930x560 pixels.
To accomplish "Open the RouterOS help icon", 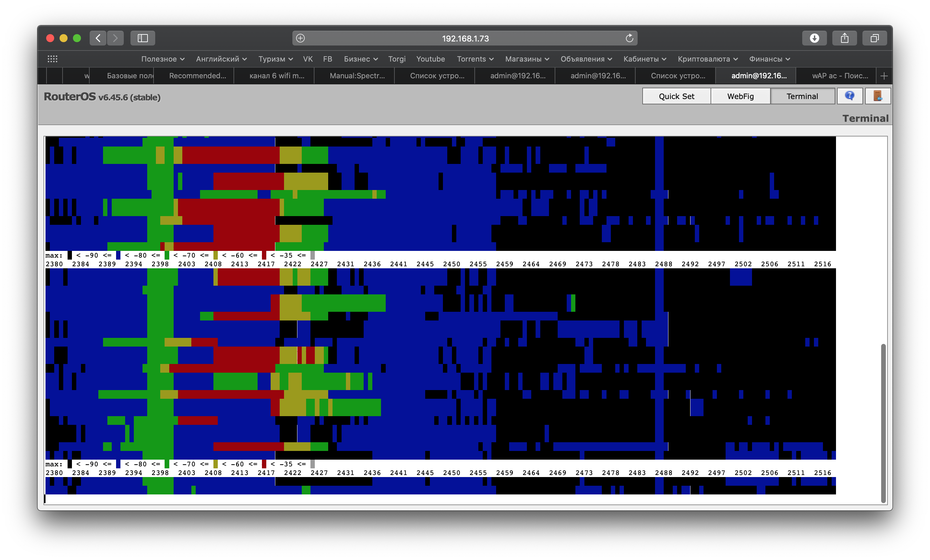I will point(850,96).
